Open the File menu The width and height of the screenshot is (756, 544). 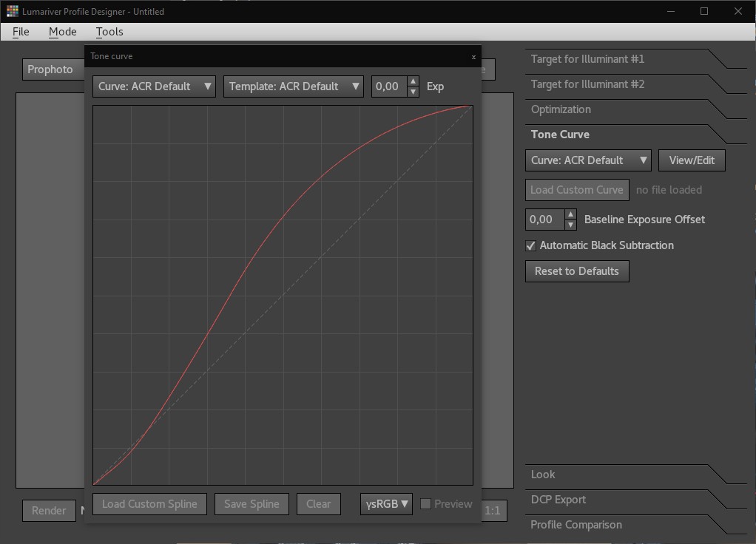point(21,32)
